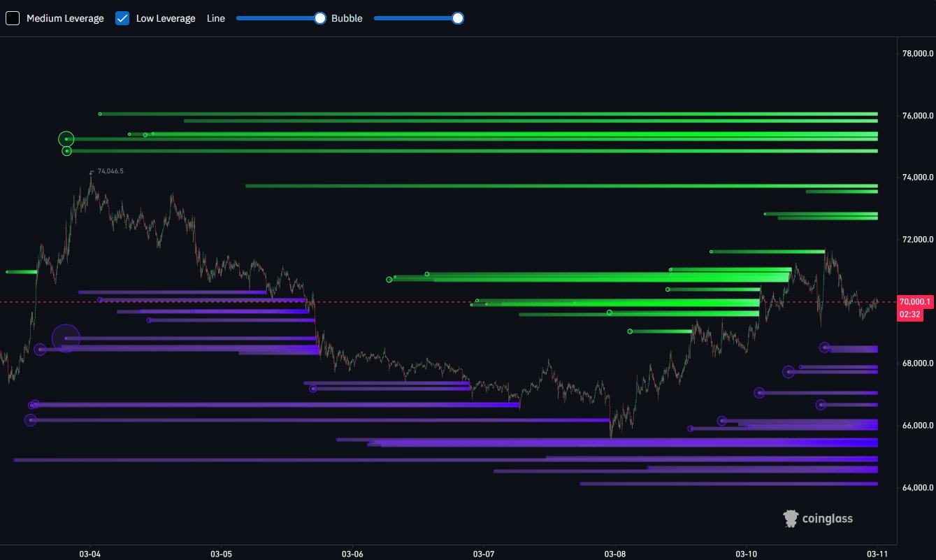
Task: Click the red 70,000.1 current price tag
Action: pos(915,301)
